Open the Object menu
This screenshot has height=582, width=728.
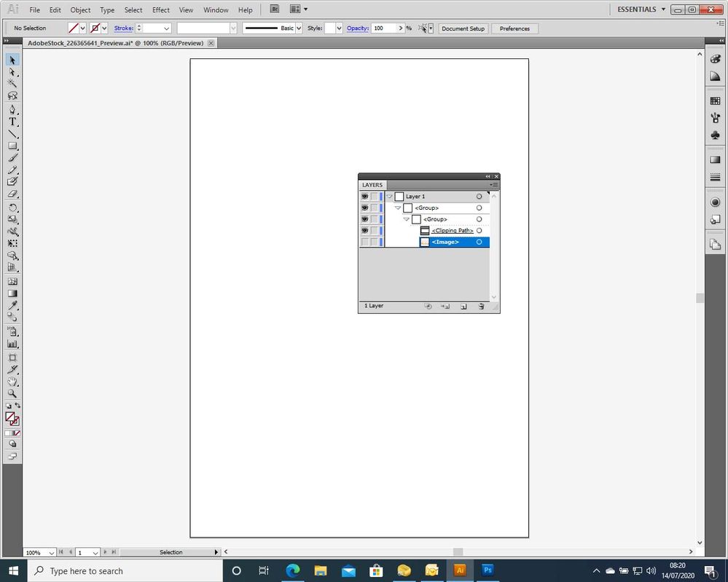click(x=80, y=9)
